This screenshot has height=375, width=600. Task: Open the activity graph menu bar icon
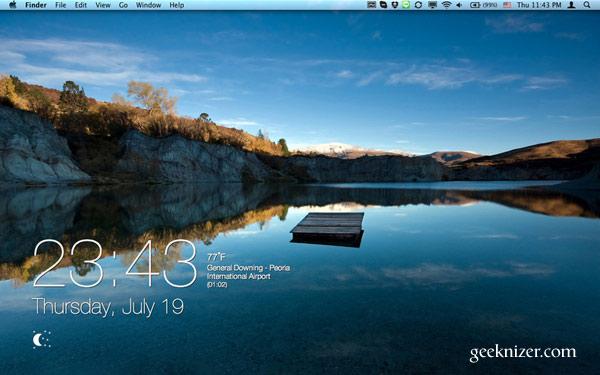tap(371, 5)
